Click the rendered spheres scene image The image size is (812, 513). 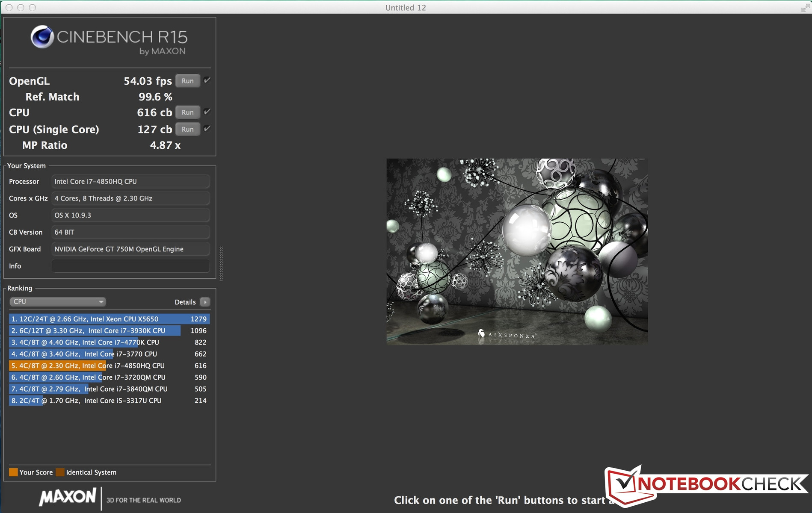517,251
